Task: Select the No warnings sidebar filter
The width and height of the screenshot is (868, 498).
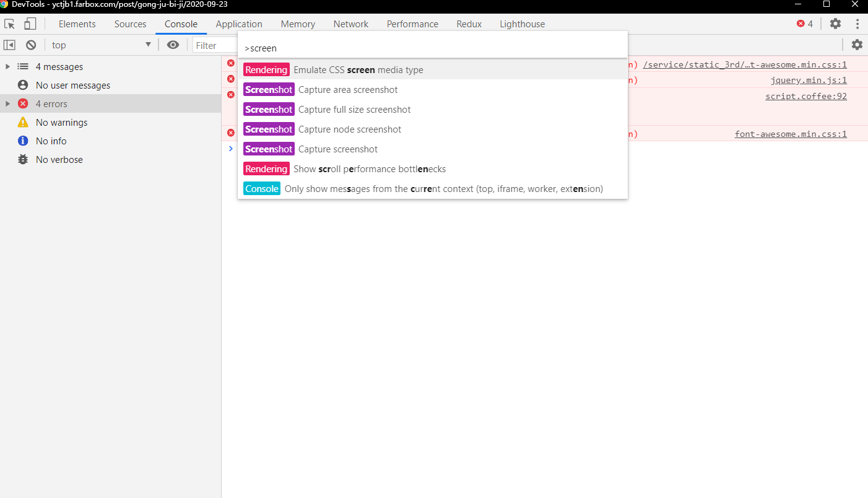Action: click(x=61, y=123)
